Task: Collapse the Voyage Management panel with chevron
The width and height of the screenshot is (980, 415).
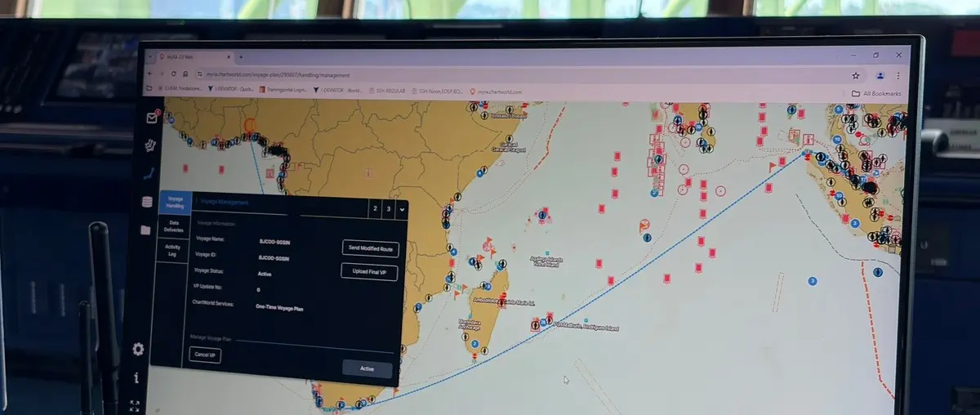Action: pos(401,210)
